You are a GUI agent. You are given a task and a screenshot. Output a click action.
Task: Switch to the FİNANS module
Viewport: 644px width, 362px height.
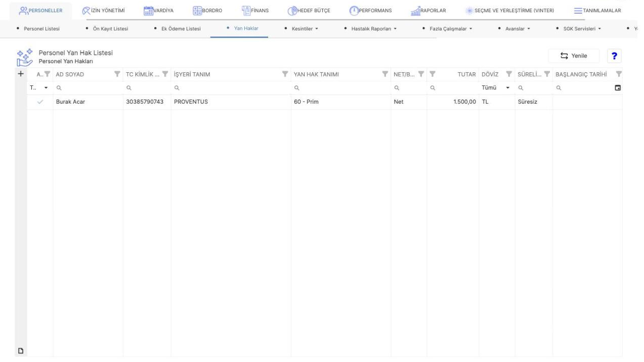pos(255,11)
